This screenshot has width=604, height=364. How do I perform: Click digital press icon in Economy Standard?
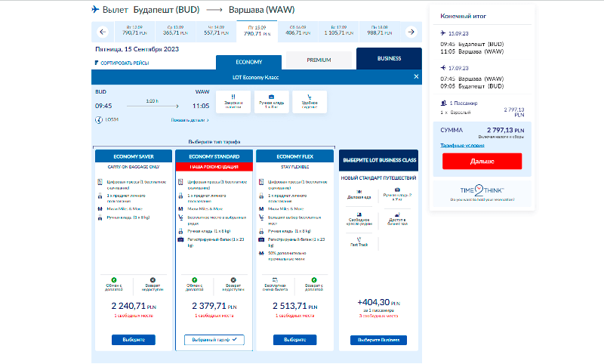180,182
